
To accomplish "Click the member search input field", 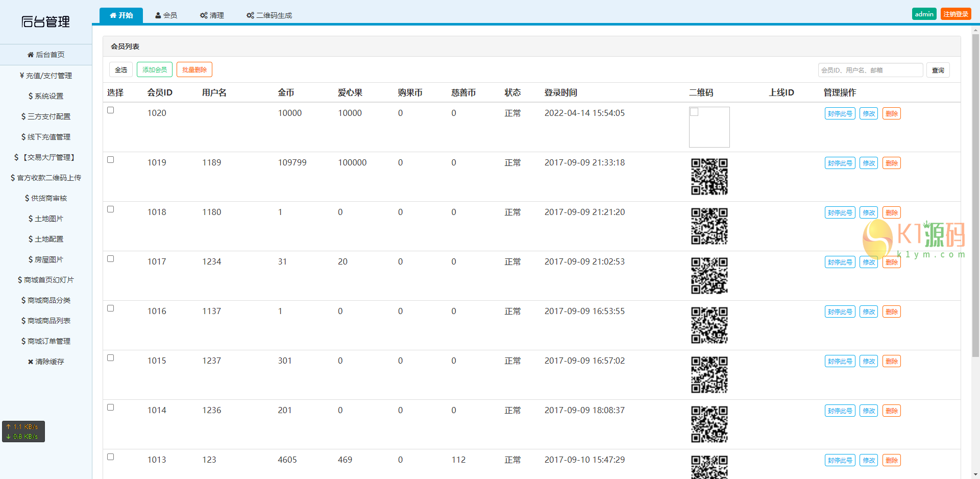I will [870, 70].
